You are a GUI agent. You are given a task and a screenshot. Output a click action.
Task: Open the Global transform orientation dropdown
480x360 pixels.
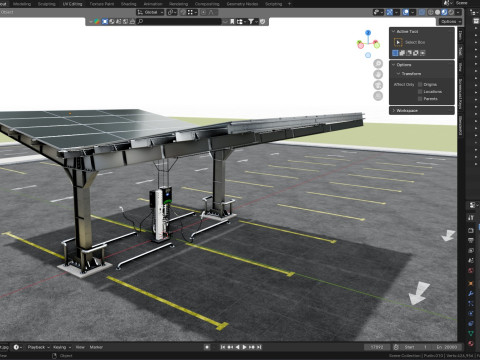[x=150, y=12]
